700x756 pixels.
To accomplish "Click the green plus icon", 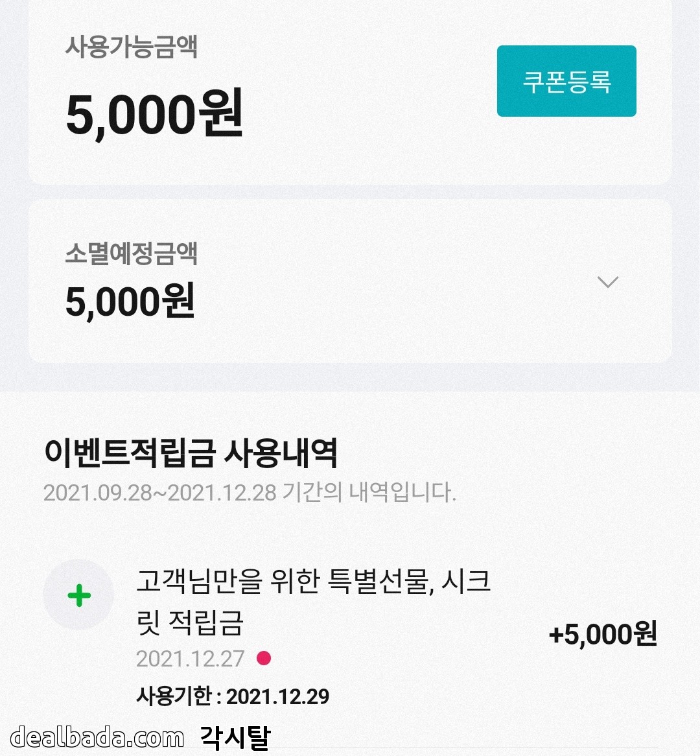I will [x=78, y=595].
